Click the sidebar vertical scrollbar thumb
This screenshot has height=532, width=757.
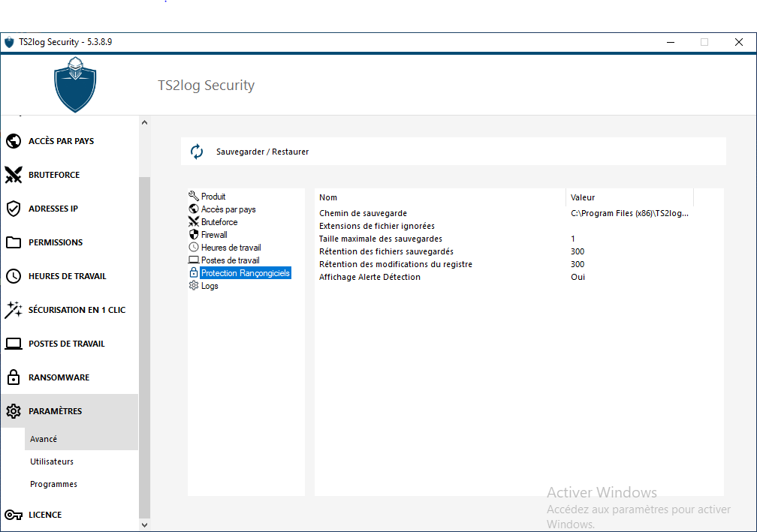click(x=144, y=347)
